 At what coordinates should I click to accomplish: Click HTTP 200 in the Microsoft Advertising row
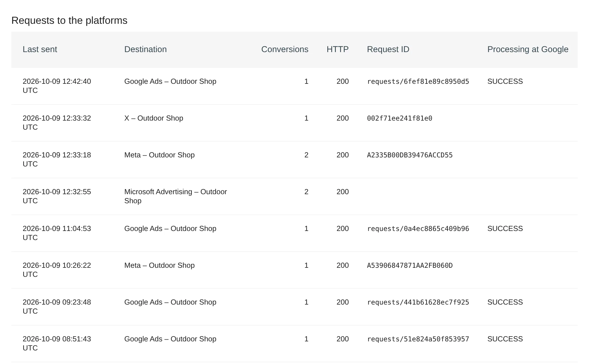(343, 192)
